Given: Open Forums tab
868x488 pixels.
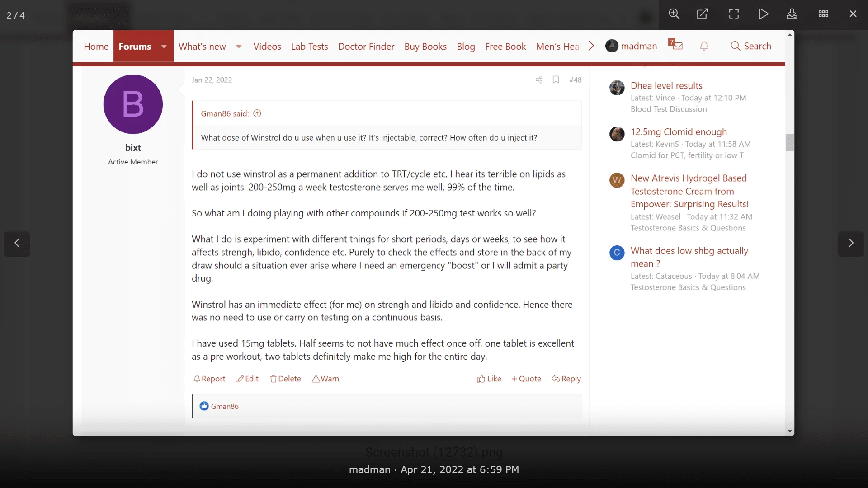Looking at the screenshot, I should point(135,46).
